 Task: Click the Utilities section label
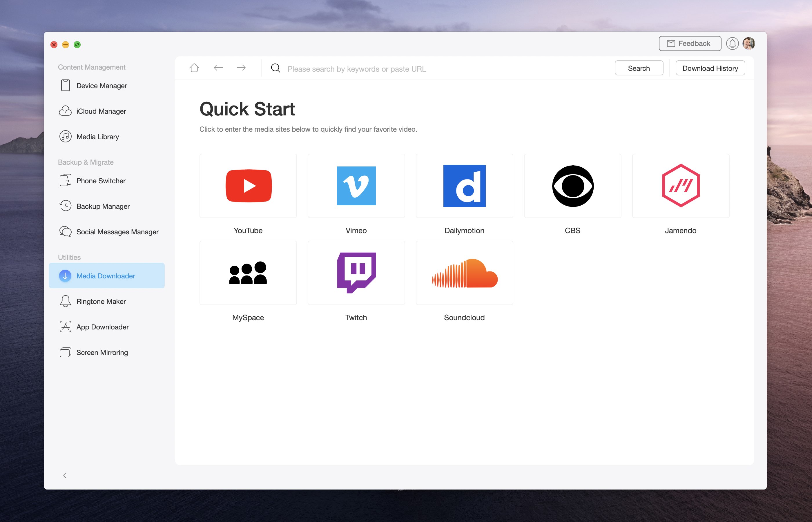click(x=69, y=257)
